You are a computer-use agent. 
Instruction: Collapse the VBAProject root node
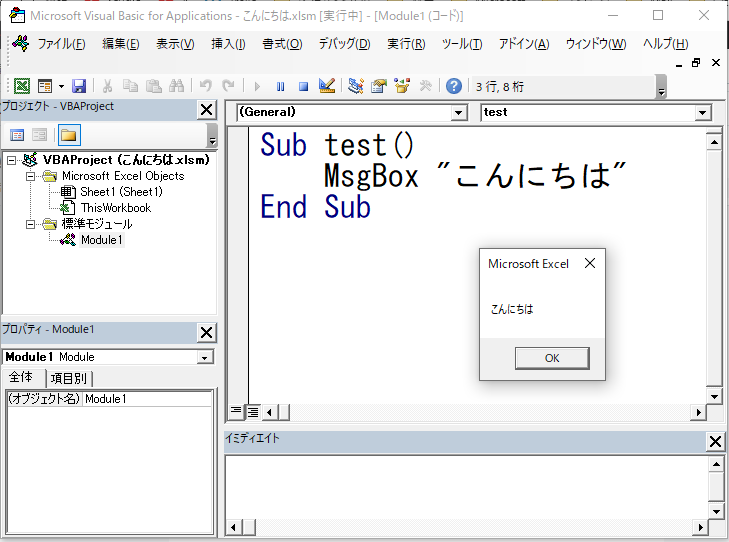point(12,160)
